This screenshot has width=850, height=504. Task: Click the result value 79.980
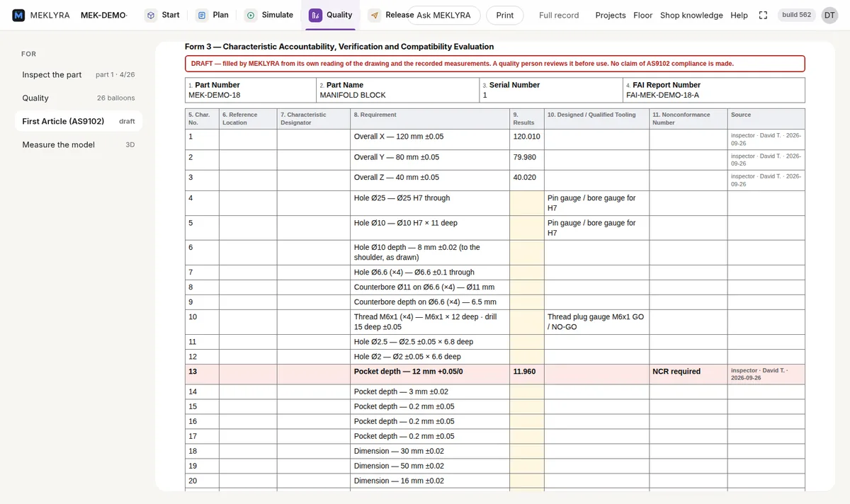(525, 157)
